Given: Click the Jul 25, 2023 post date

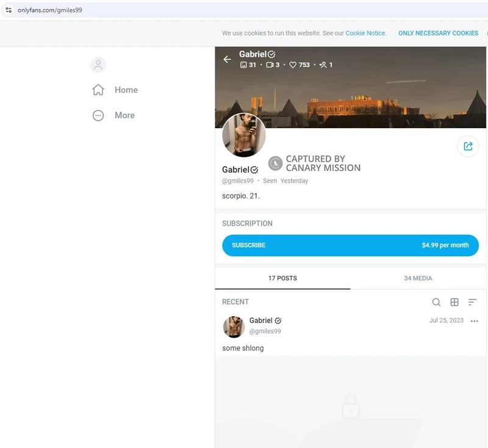Looking at the screenshot, I should [446, 320].
